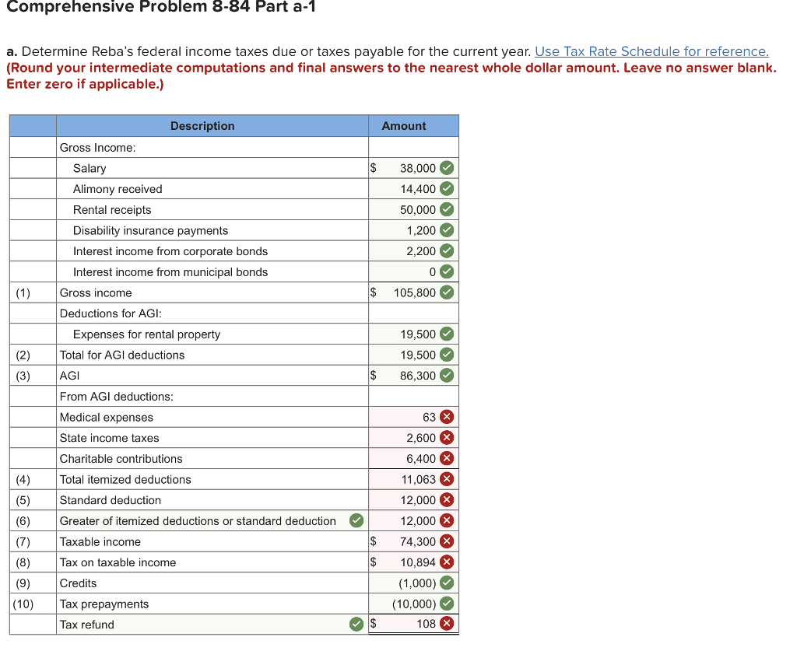Click the red X beside Total itemized deductions
797x672 pixels.
[448, 479]
